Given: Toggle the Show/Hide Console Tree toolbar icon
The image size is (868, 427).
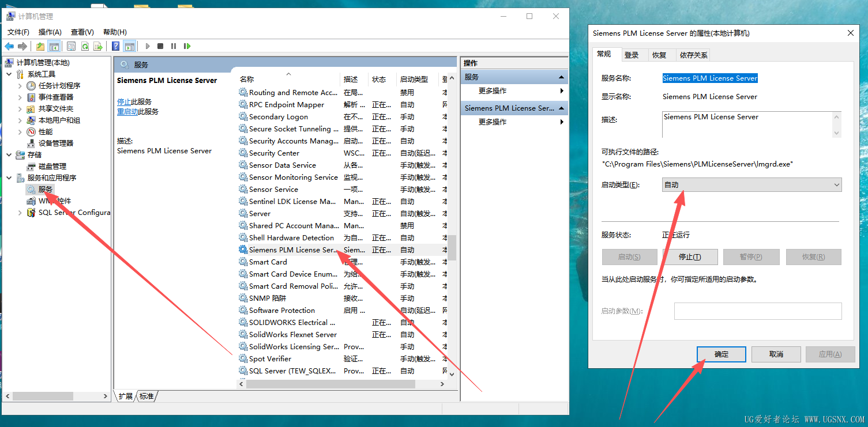Looking at the screenshot, I should pos(54,46).
